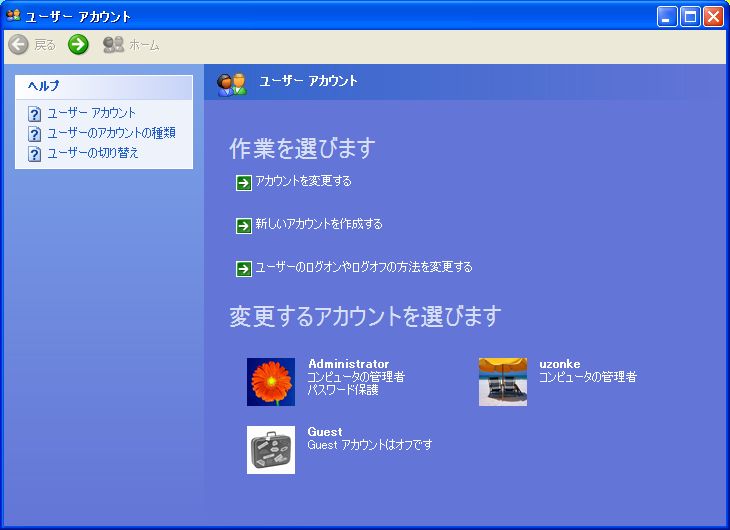
Task: Open the ユーザー アカウント help topic
Action: (x=92, y=113)
